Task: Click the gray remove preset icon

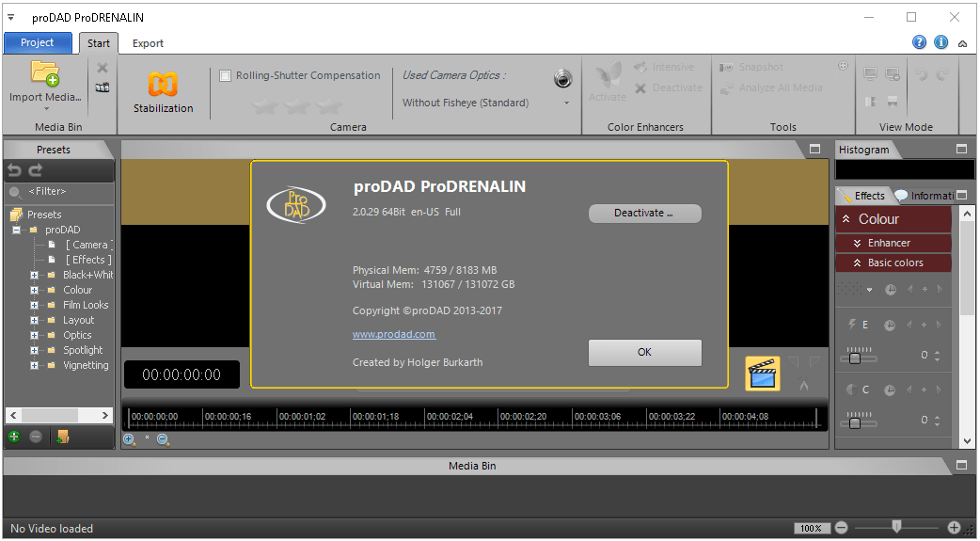Action: point(36,437)
